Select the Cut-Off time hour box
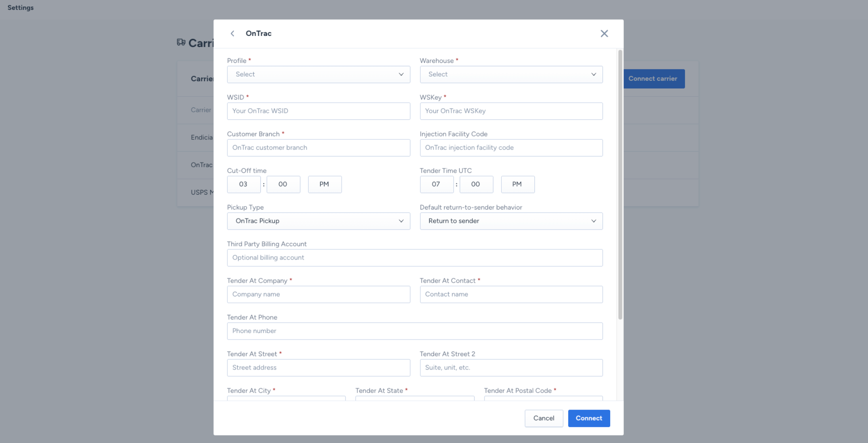Screen dimensions: 868x443 tap(244, 184)
